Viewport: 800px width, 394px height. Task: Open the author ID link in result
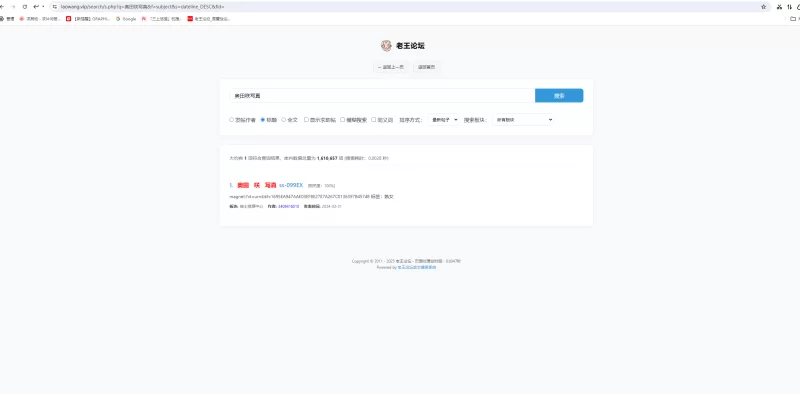[x=288, y=206]
